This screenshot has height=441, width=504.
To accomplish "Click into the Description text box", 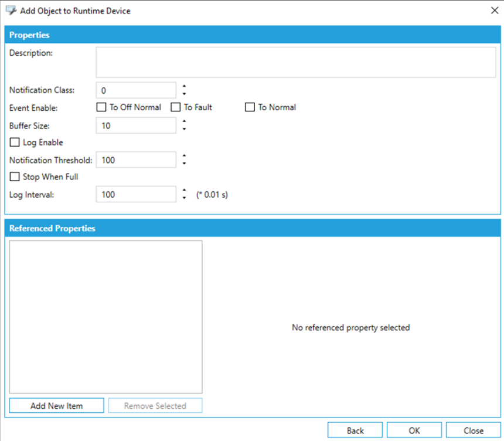I will (295, 62).
